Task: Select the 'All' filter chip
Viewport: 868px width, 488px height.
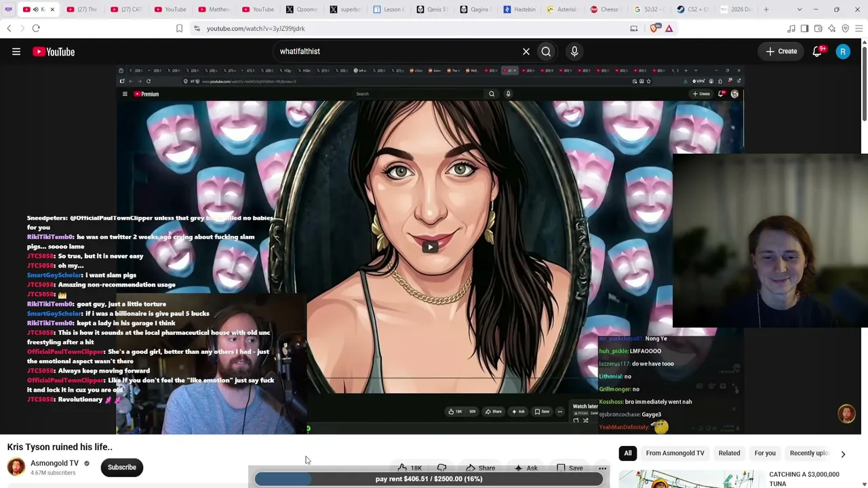Action: coord(628,453)
